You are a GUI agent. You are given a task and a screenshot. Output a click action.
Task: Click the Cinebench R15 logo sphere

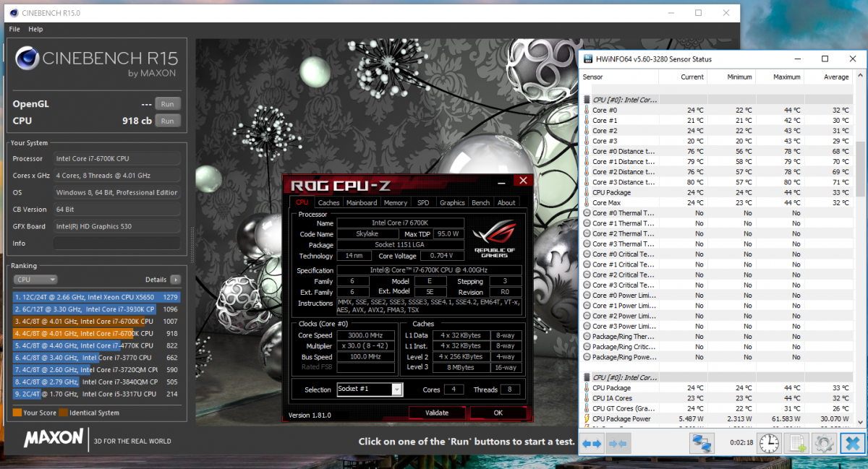coord(27,59)
